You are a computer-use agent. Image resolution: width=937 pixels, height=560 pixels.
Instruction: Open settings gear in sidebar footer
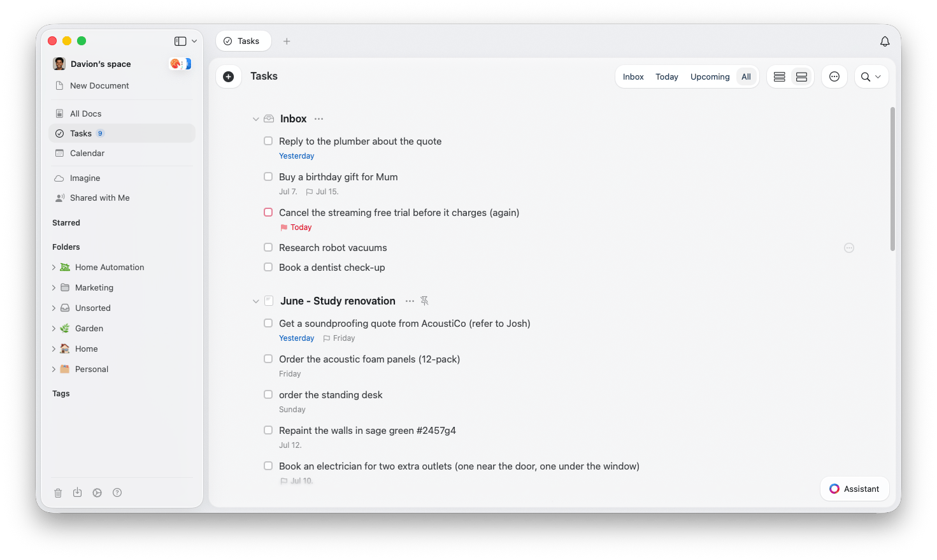[97, 492]
